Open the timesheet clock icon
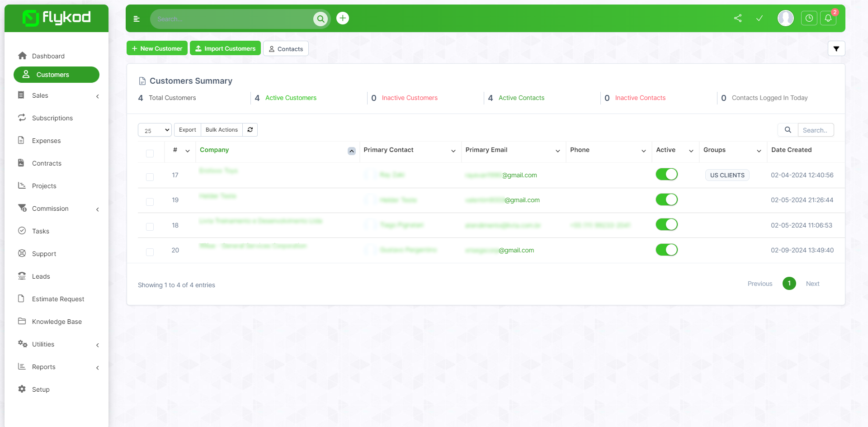The width and height of the screenshot is (868, 427). pos(809,18)
